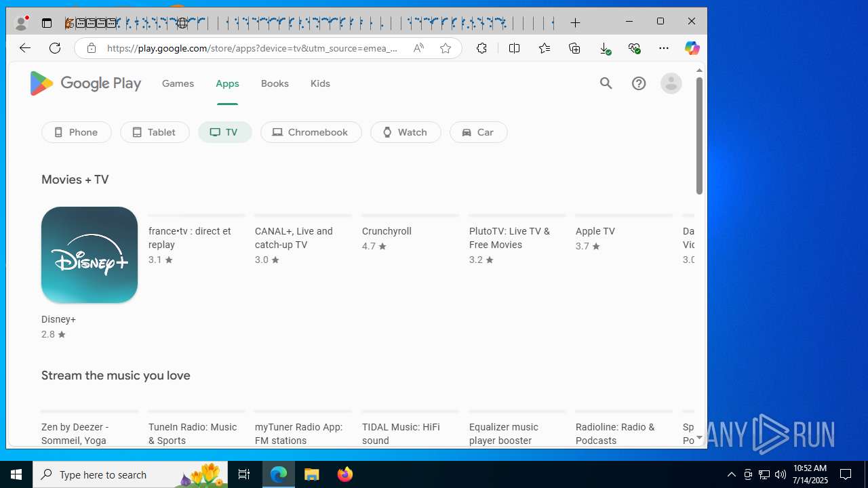Click the Google Play logo

point(85,83)
